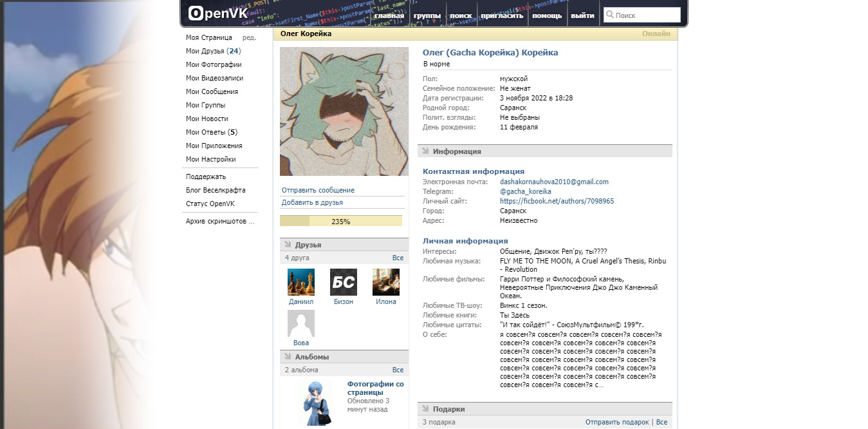Show all gifts via Все link
Viewport: 868px width, 429px height.
pyautogui.click(x=661, y=422)
